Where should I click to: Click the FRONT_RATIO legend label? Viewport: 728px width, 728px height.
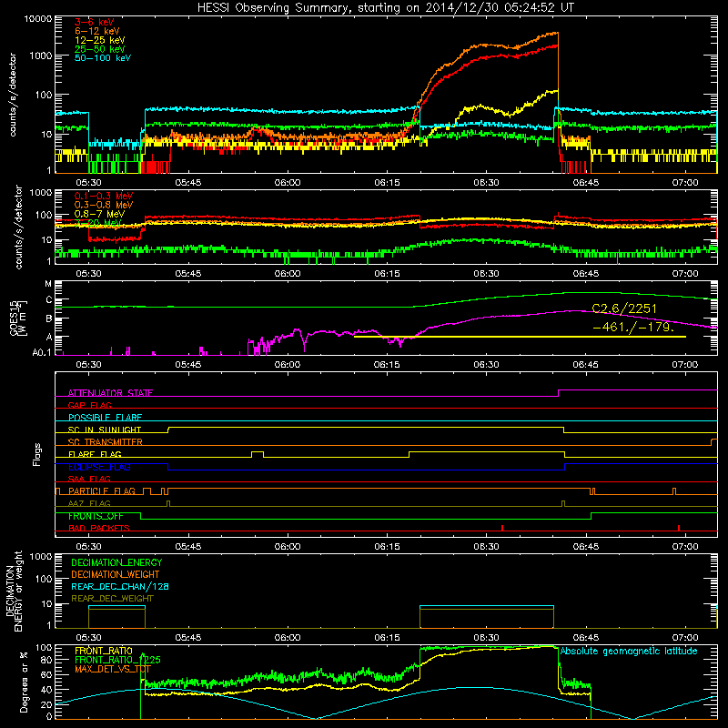tap(104, 651)
